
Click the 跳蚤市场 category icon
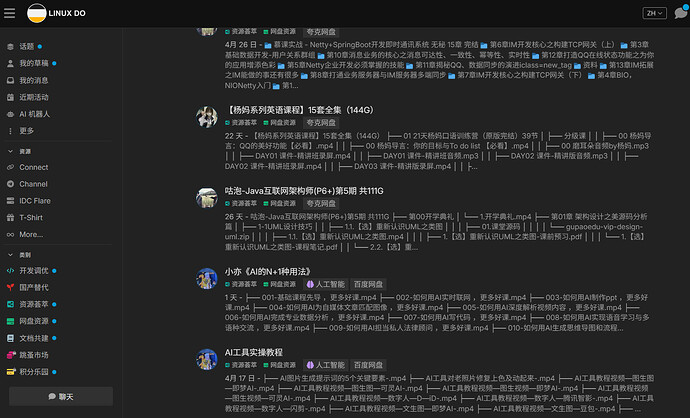pos(11,355)
